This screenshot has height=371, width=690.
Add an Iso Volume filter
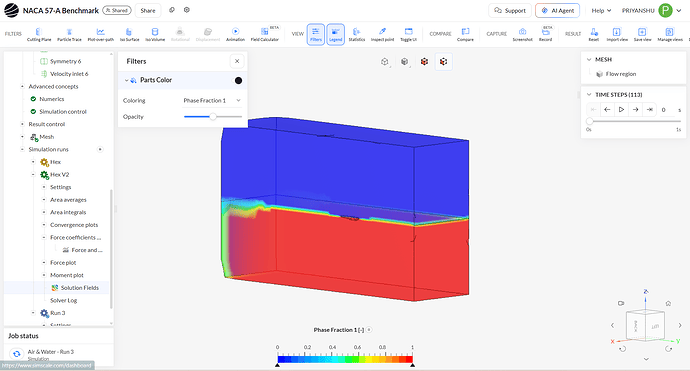pyautogui.click(x=155, y=34)
